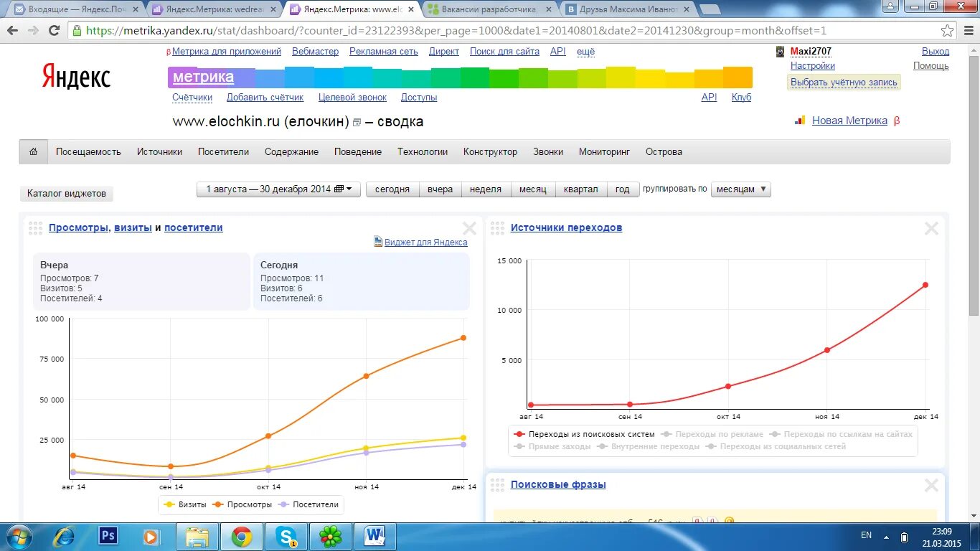
Task: Reload the page with refresh button
Action: point(54,31)
